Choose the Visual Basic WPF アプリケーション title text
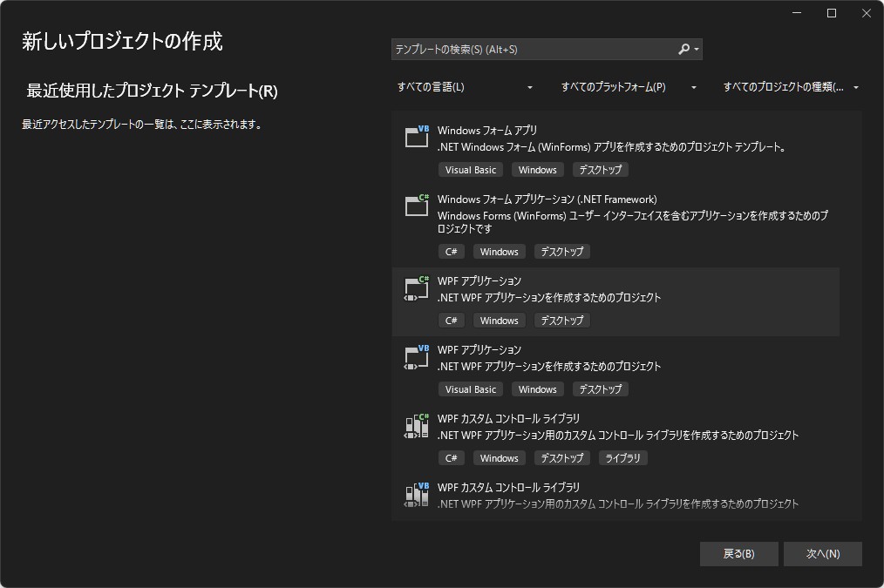The height and width of the screenshot is (588, 884). [x=479, y=350]
